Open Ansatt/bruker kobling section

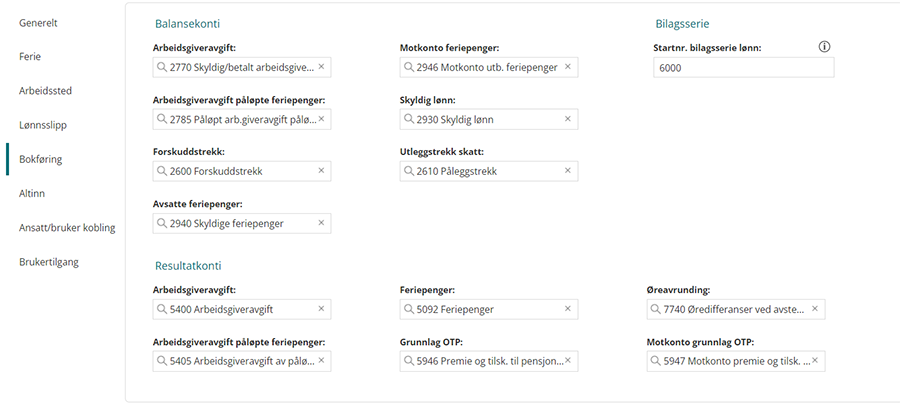pyautogui.click(x=67, y=228)
